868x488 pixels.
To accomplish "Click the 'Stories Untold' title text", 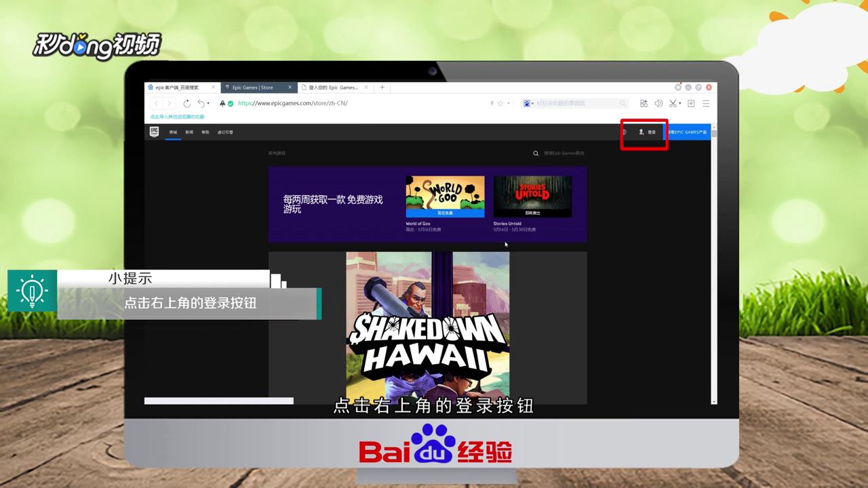I will pyautogui.click(x=507, y=224).
